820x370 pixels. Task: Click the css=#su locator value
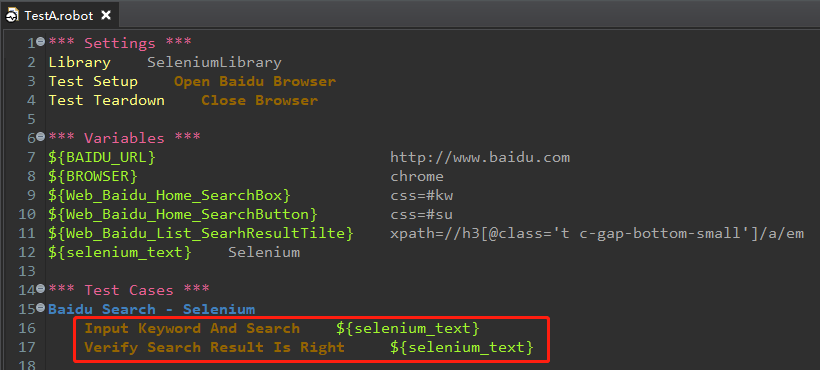tap(422, 214)
